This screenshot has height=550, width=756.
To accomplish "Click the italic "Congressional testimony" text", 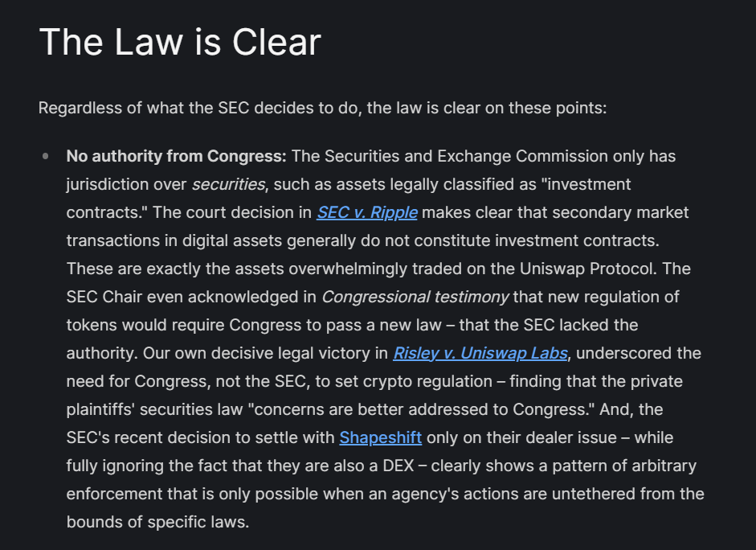I will pyautogui.click(x=415, y=298).
